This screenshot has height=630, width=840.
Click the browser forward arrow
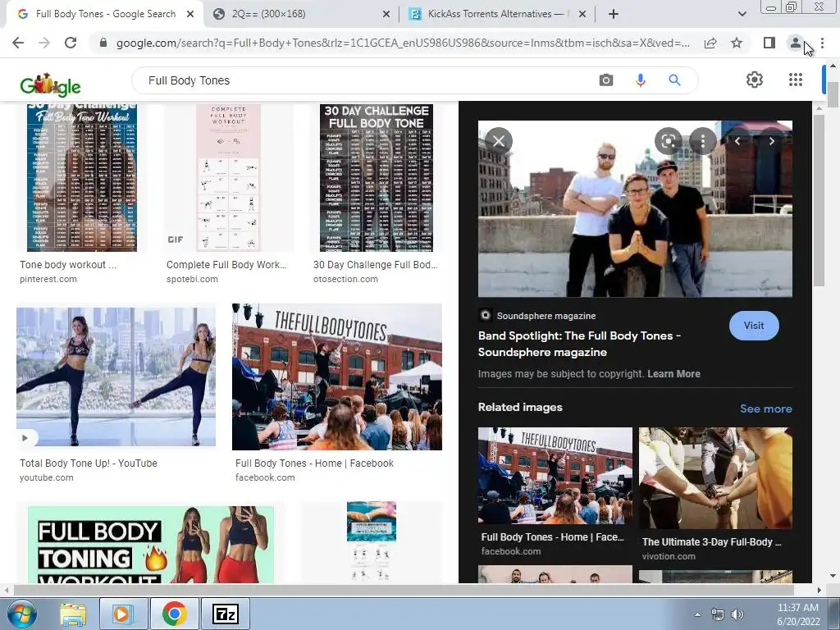[44, 43]
